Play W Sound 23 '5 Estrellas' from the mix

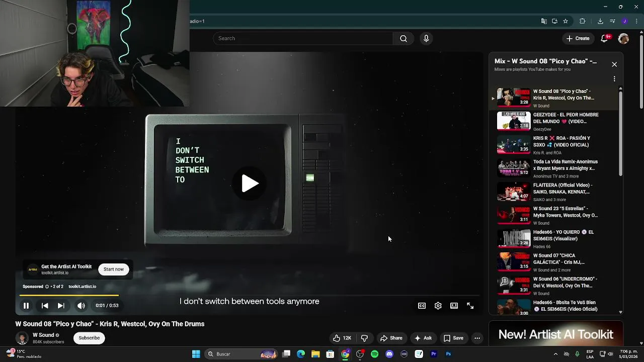[x=553, y=215]
